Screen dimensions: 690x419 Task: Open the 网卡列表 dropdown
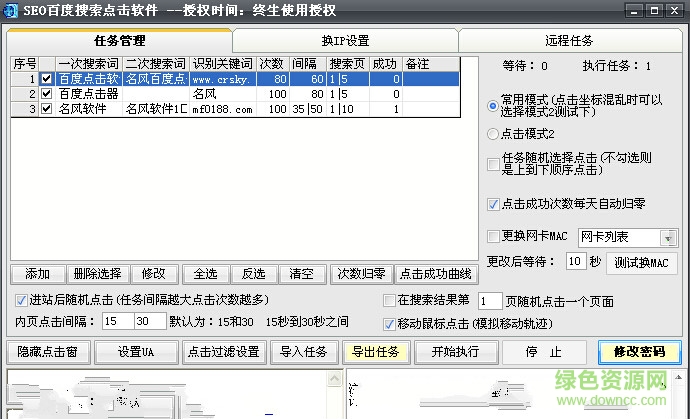pyautogui.click(x=668, y=238)
